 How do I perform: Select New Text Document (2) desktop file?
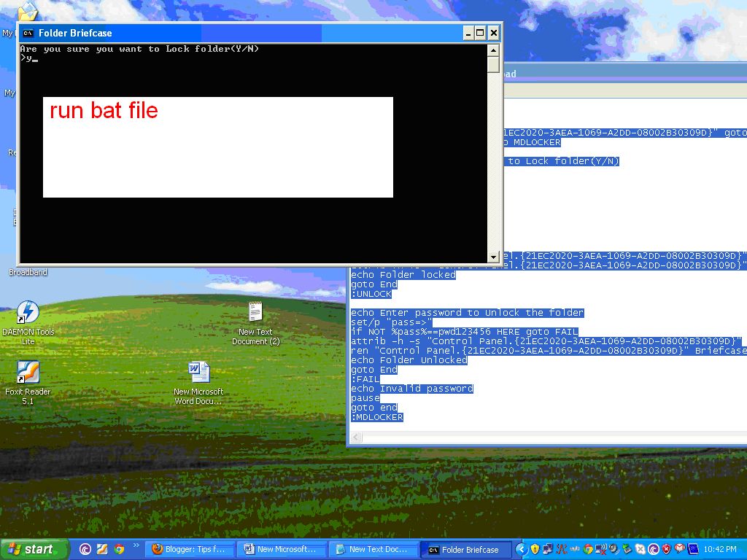[255, 323]
